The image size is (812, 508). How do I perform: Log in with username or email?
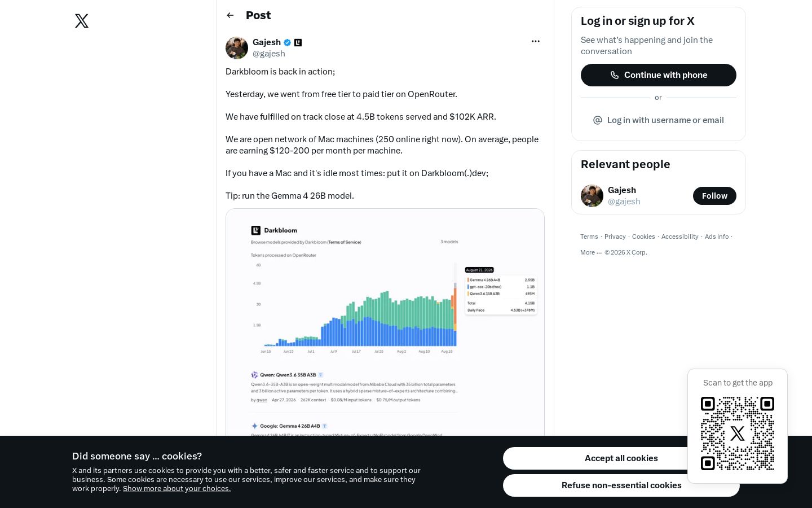pos(659,120)
